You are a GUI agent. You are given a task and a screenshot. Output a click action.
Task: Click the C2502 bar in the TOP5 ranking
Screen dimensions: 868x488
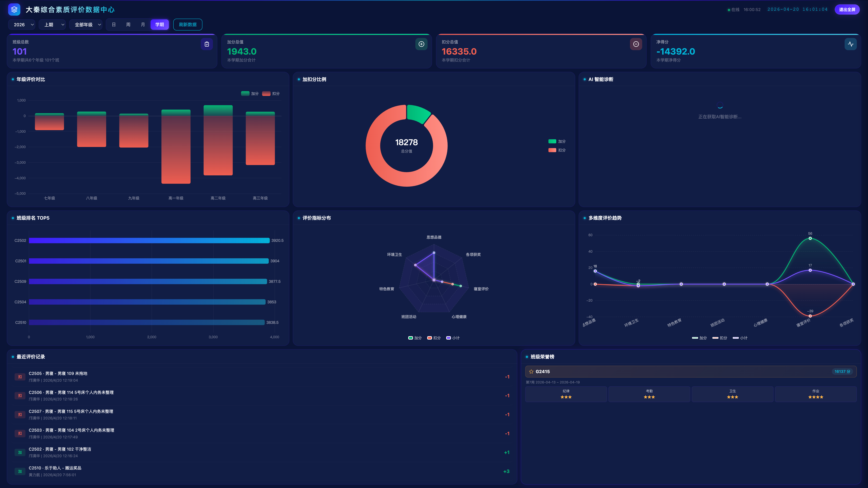coord(149,240)
